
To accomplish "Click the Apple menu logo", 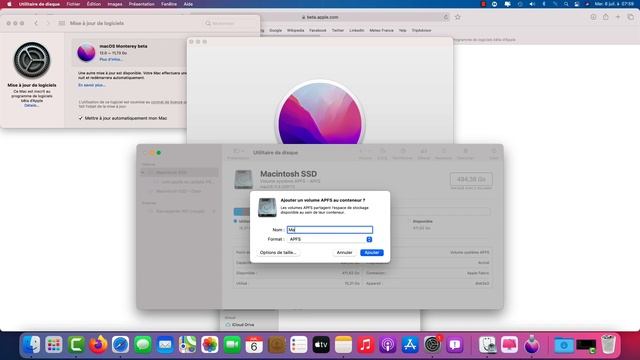I will 9,4.
